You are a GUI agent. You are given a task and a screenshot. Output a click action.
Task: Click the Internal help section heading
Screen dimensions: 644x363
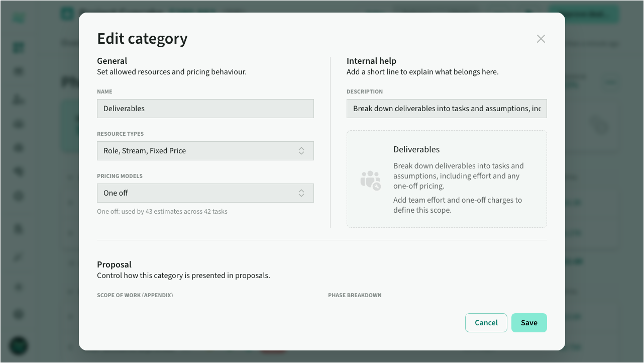point(371,61)
